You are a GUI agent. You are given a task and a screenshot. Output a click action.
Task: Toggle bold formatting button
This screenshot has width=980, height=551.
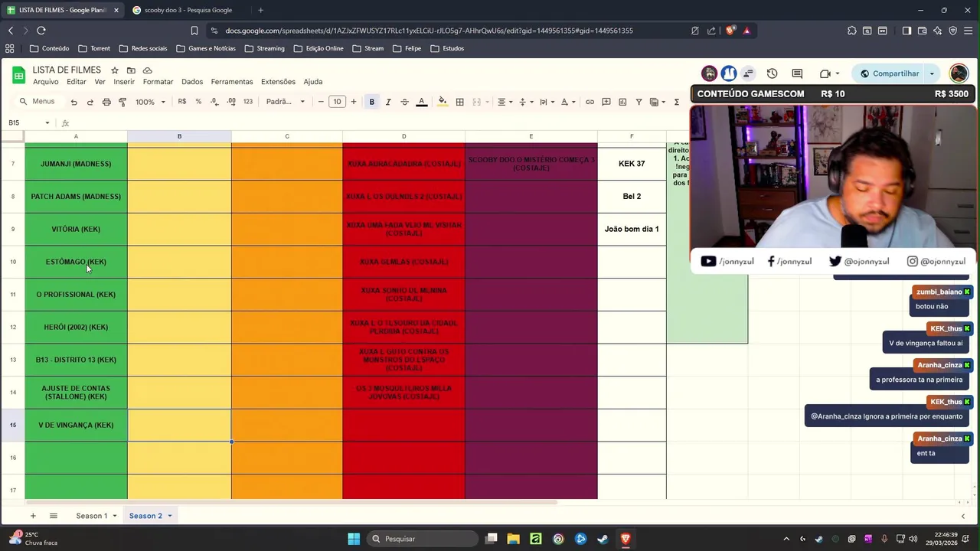(372, 102)
